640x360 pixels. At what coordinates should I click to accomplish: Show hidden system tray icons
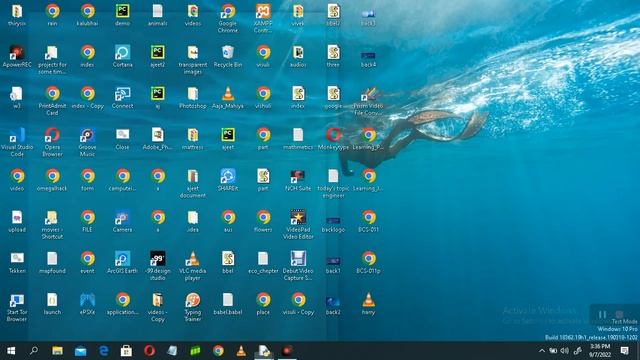(x=542, y=351)
